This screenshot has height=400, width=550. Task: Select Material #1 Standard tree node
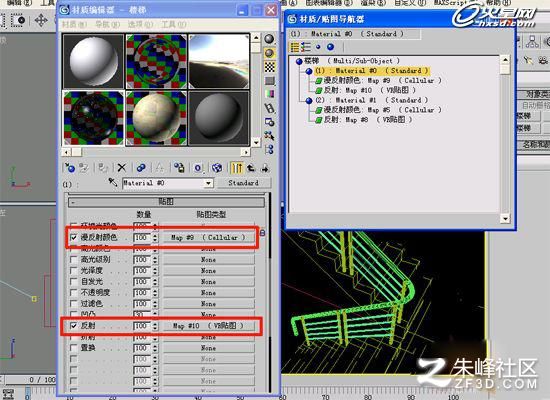pos(371,100)
